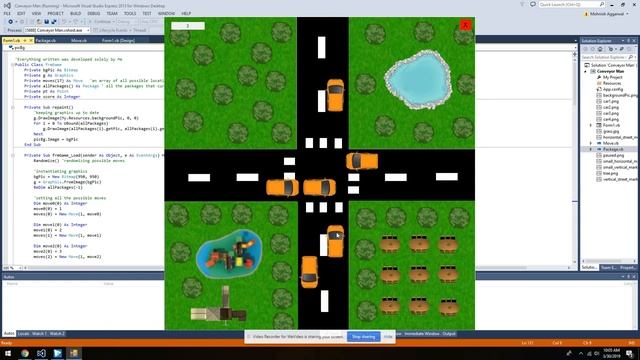Click the navigate backward toolbar icon

(11, 22)
